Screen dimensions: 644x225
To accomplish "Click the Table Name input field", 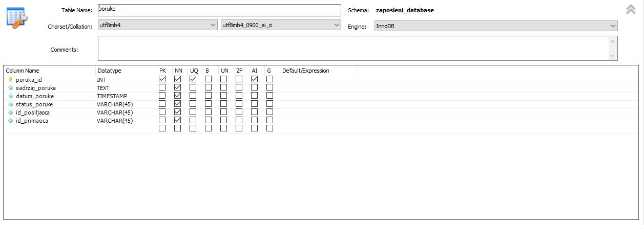I will point(219,10).
